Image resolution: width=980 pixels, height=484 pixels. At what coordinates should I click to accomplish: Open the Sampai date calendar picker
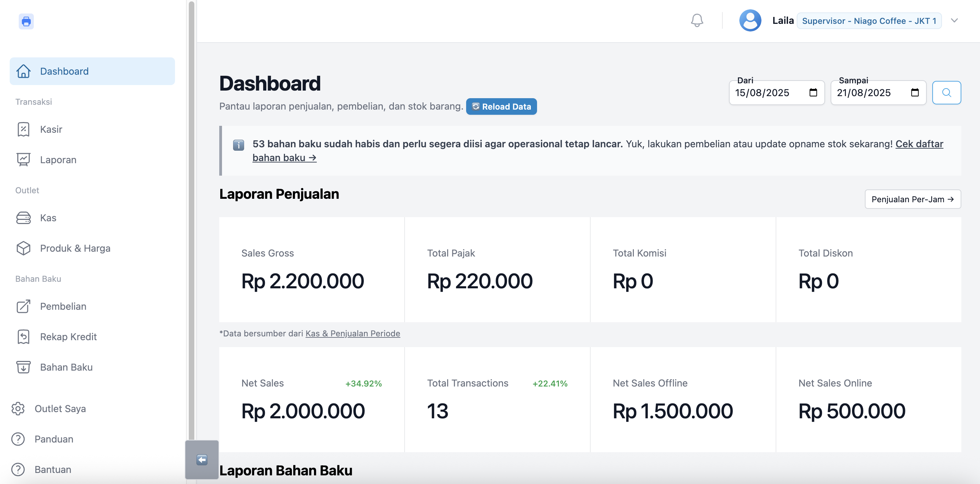pyautogui.click(x=915, y=92)
